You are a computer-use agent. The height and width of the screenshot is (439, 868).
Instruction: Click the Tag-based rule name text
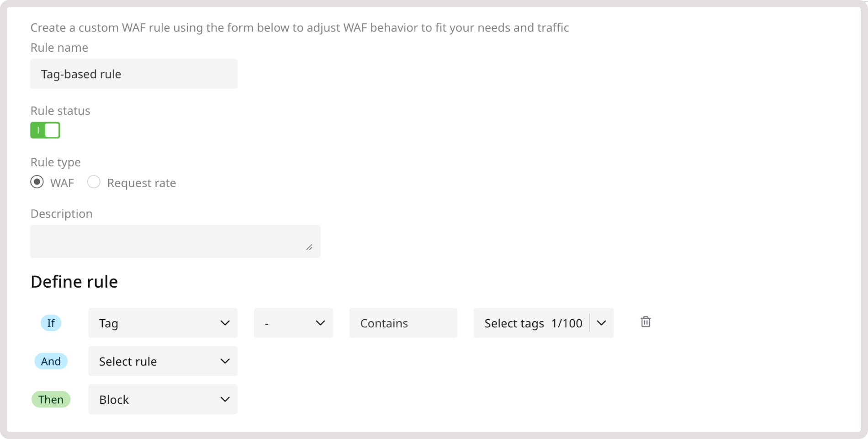tap(80, 74)
